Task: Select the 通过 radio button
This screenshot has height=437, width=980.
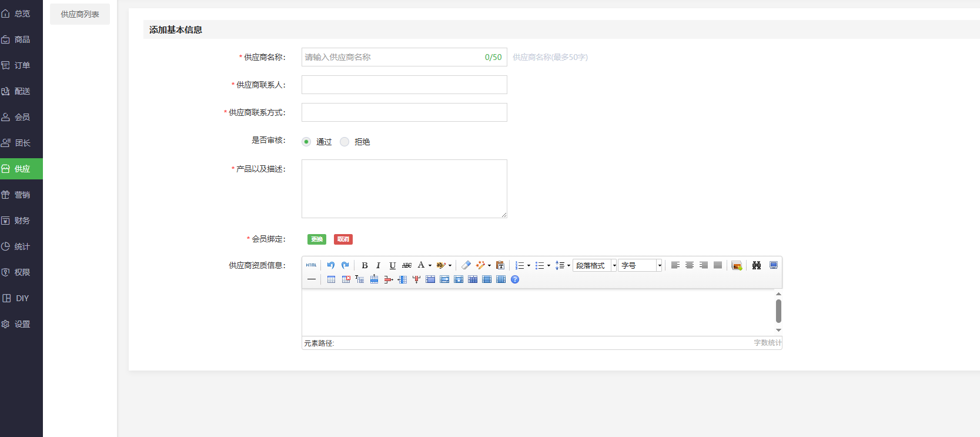Action: tap(306, 142)
